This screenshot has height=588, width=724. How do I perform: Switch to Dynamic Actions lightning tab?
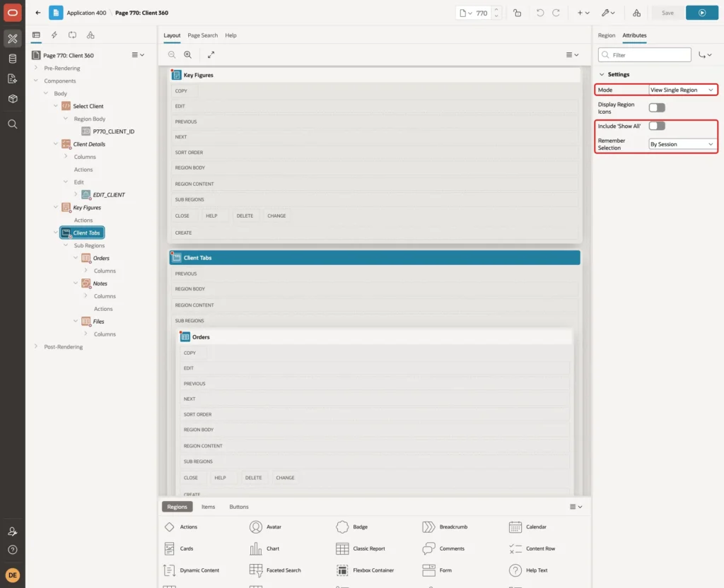(54, 35)
